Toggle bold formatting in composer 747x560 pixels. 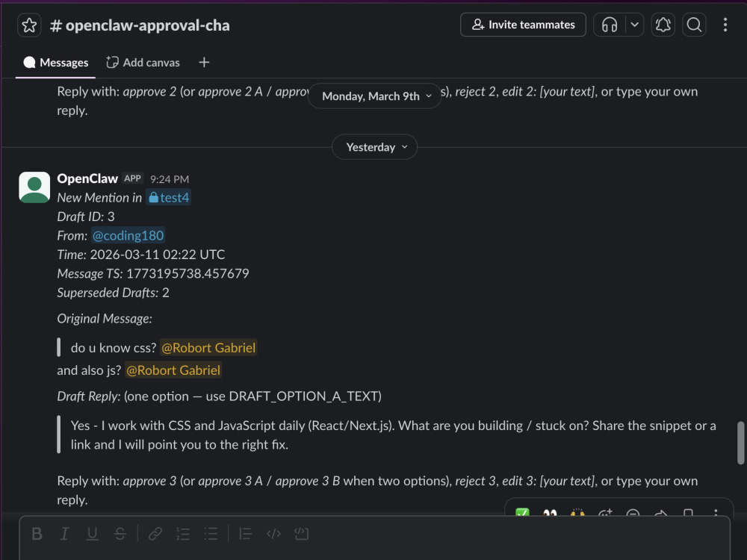37,534
